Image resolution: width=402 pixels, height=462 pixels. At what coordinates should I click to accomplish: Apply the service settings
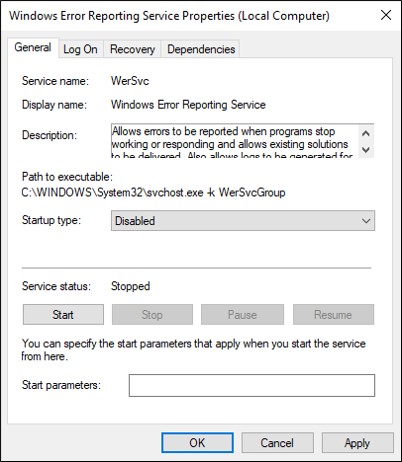[x=357, y=443]
